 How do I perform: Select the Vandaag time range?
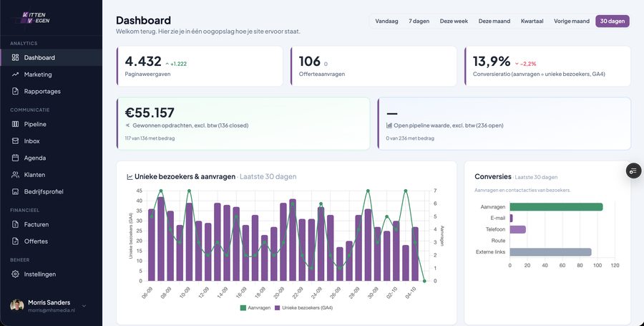(x=386, y=21)
